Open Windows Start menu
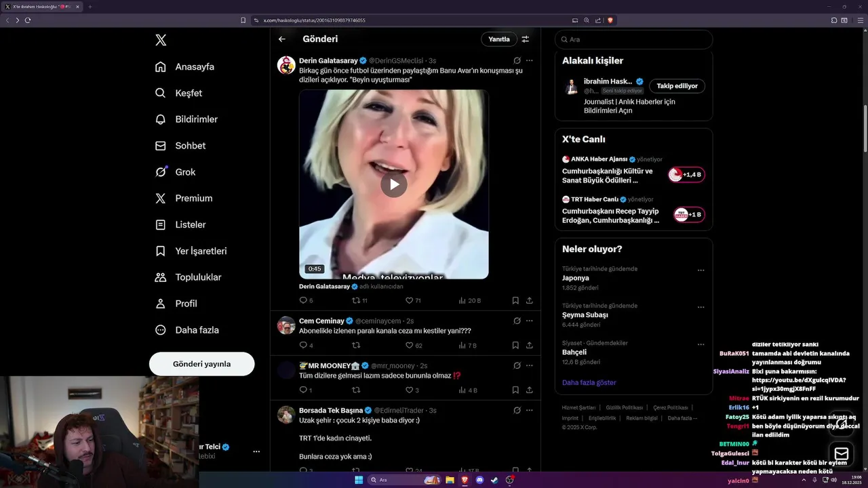Viewport: 868px width, 488px height. 359,480
